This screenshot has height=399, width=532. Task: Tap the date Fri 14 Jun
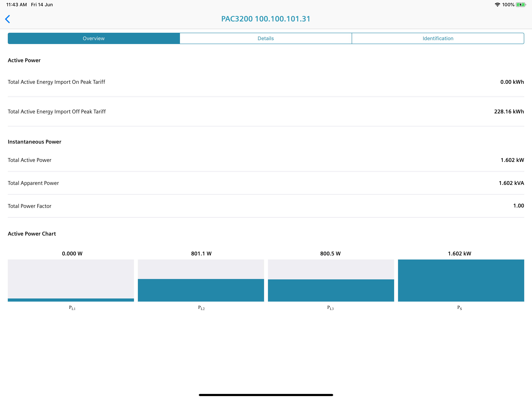point(42,4)
